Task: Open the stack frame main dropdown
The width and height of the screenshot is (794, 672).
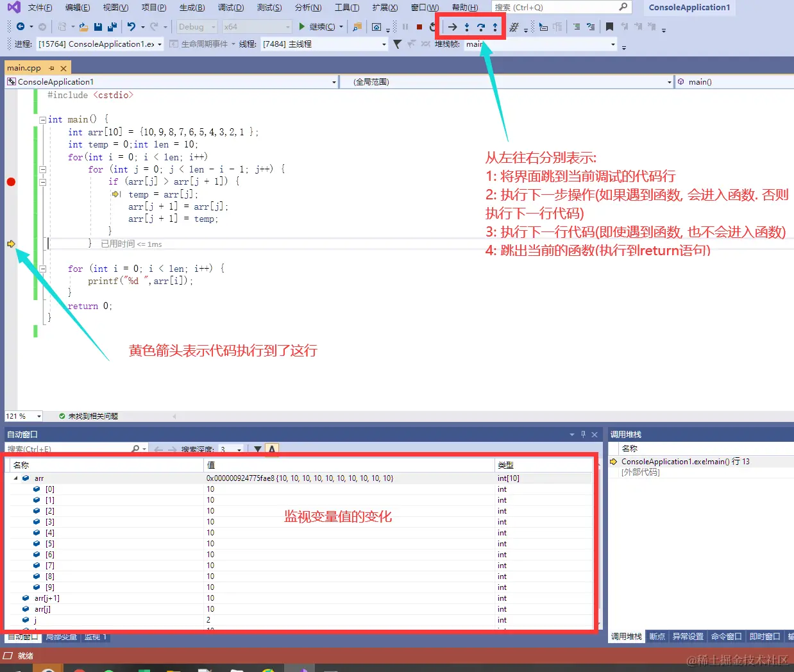Action: tap(540, 44)
